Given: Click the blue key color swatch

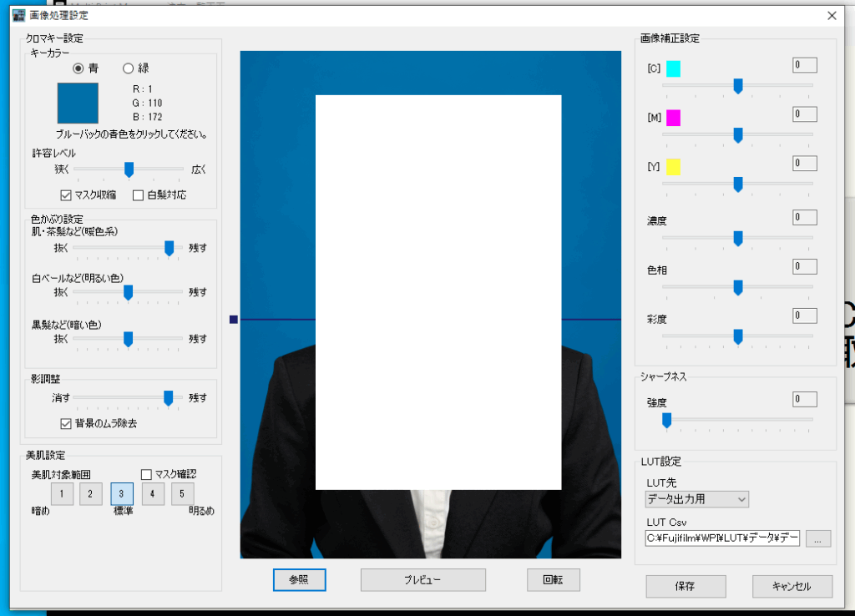Looking at the screenshot, I should [77, 104].
